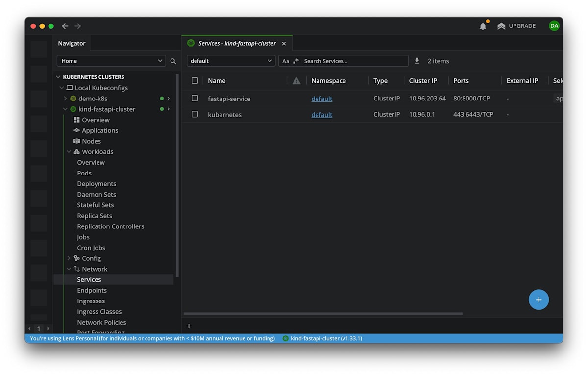Click the horizontal scrollbar under services table

pyautogui.click(x=323, y=314)
